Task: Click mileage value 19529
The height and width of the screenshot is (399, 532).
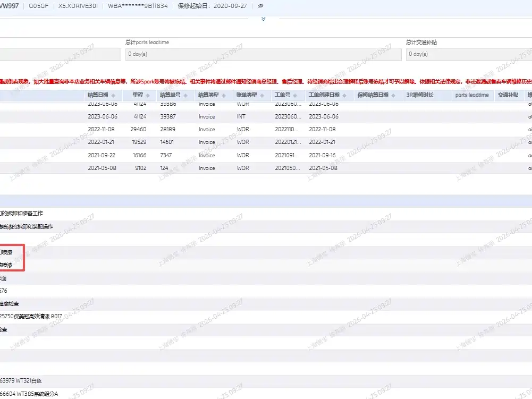Action: (x=139, y=142)
